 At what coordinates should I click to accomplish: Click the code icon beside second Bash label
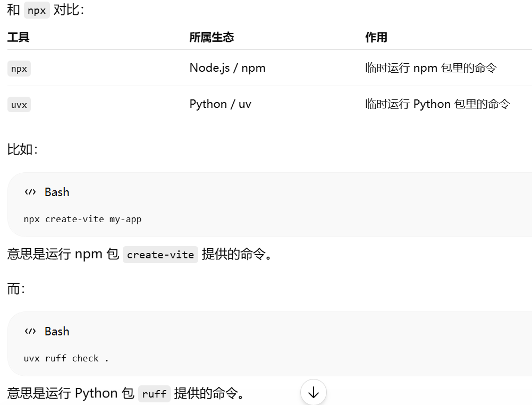coord(30,331)
